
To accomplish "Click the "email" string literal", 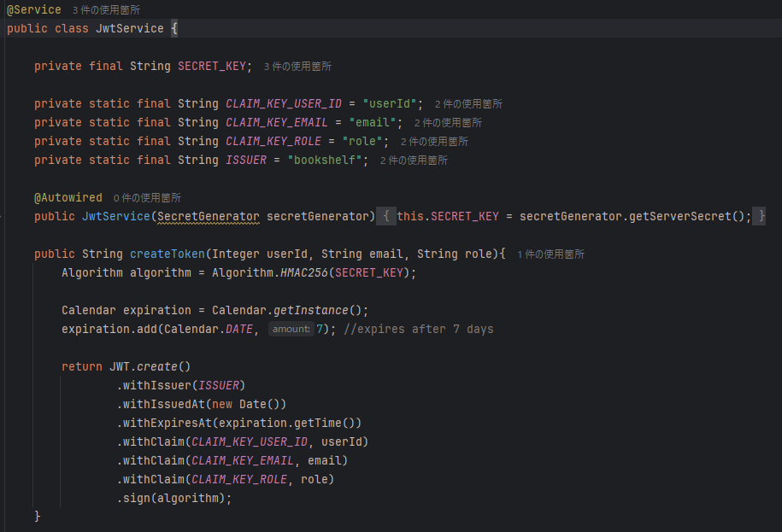I will pos(373,122).
